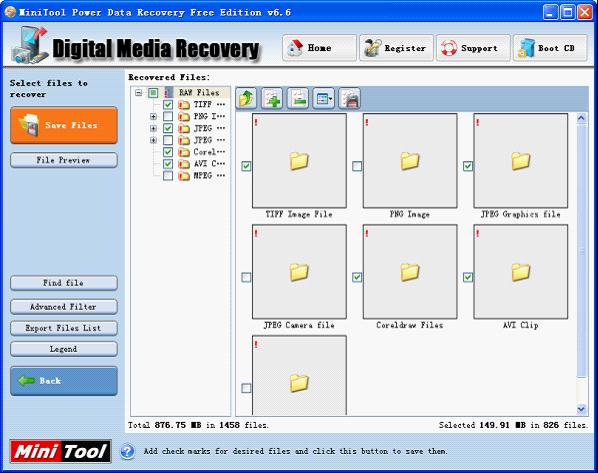Click the green minus remove-files toolbar icon

coord(298,98)
